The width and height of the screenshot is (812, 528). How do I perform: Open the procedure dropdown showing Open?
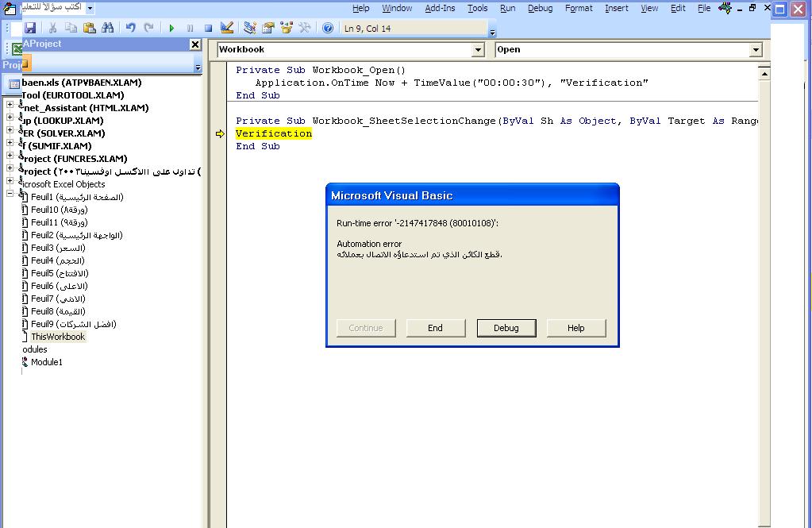coord(756,50)
